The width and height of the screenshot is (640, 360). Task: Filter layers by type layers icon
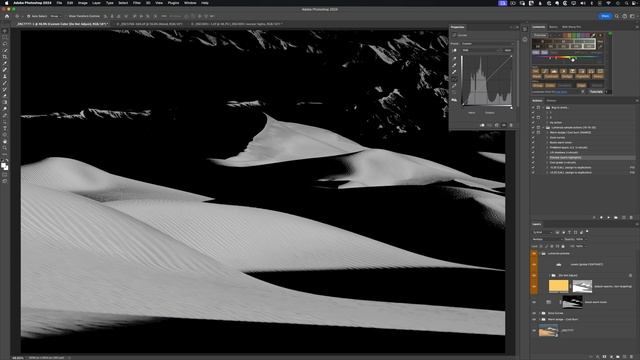tap(569, 232)
